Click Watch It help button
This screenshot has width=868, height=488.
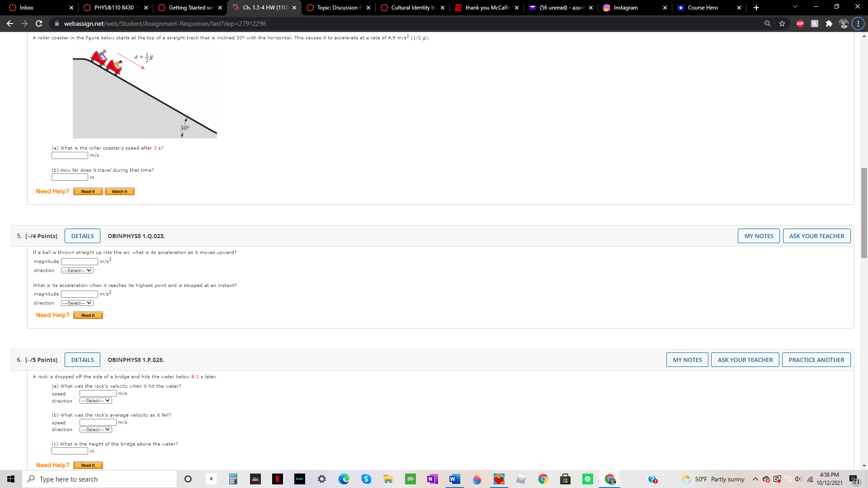click(x=120, y=192)
